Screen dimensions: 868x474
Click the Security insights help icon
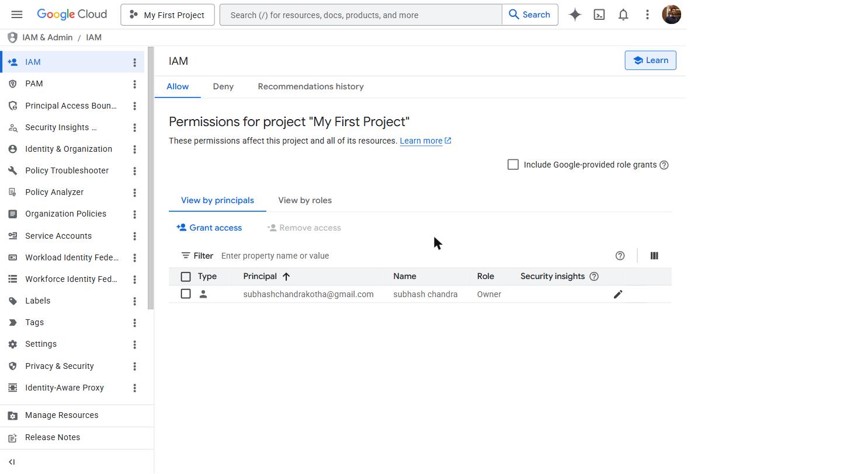pos(594,276)
